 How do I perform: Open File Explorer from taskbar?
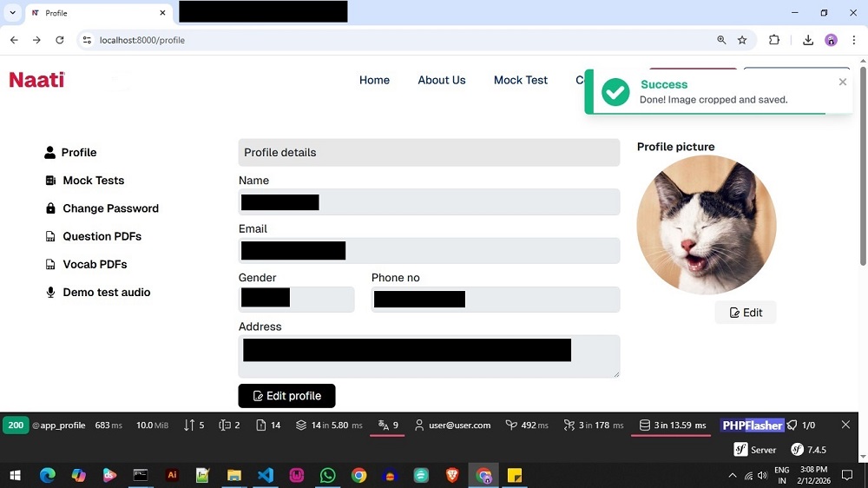coord(234,475)
